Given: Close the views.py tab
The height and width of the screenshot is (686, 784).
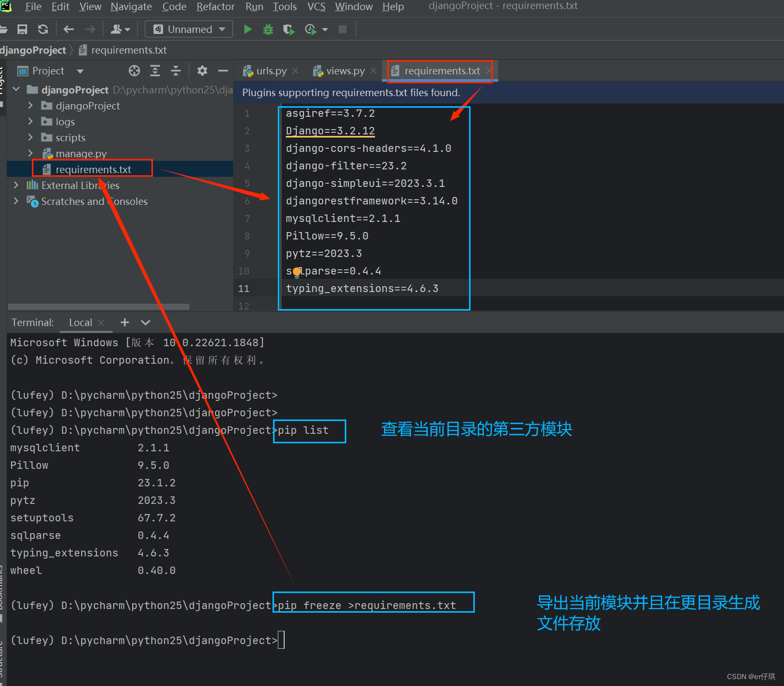Looking at the screenshot, I should pos(373,71).
